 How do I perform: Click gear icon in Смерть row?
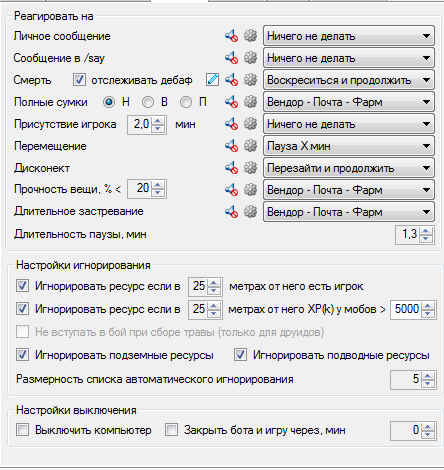[x=250, y=80]
